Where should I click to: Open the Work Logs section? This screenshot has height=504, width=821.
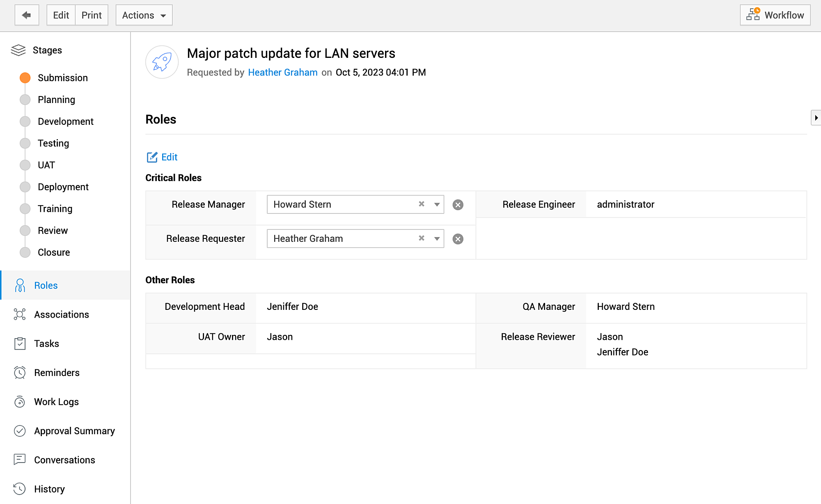pyautogui.click(x=56, y=402)
